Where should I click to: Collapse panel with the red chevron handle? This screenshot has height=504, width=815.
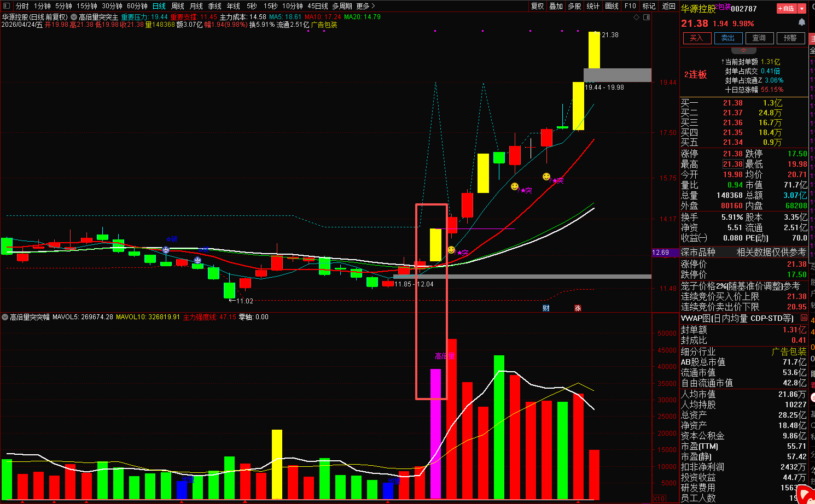pos(744,50)
